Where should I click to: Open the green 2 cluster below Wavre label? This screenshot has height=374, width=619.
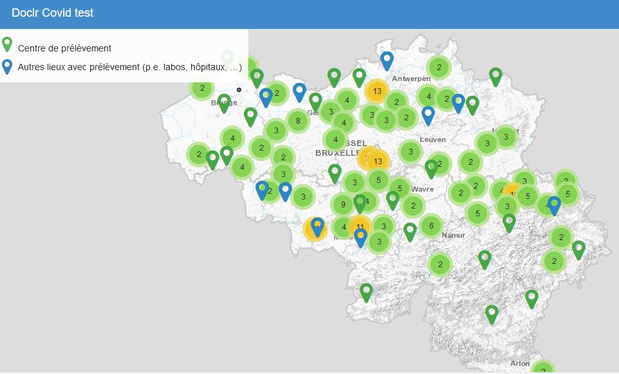(413, 206)
